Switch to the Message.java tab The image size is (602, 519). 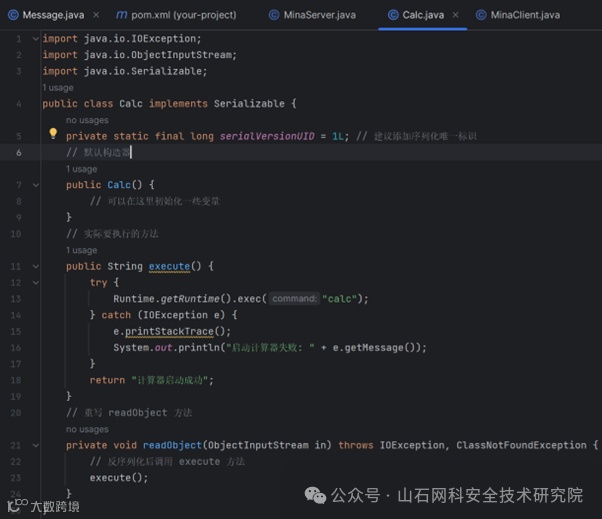(x=53, y=15)
